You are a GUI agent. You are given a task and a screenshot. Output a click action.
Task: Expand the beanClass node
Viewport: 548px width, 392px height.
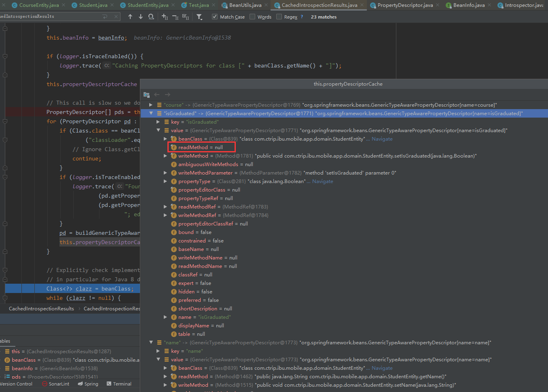pyautogui.click(x=165, y=139)
